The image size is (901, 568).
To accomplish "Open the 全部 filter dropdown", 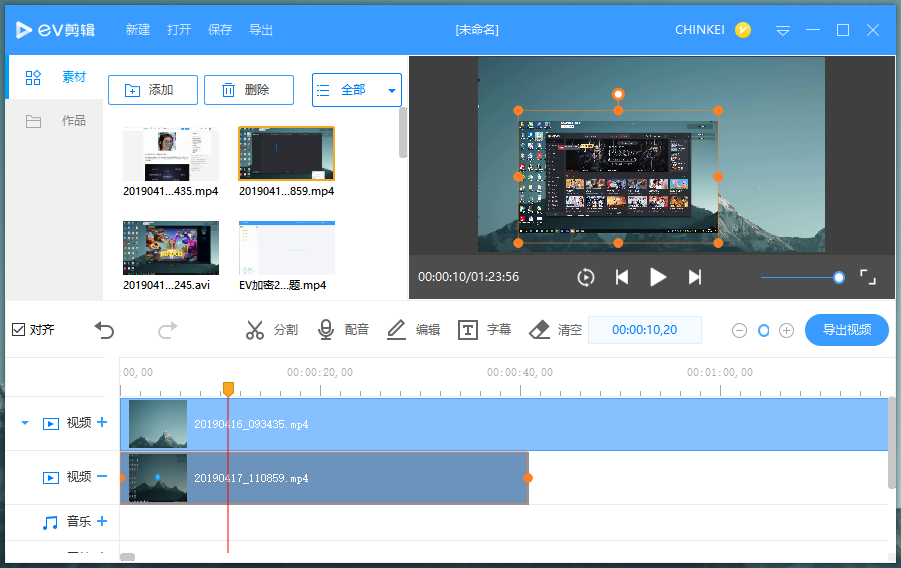I will [357, 90].
